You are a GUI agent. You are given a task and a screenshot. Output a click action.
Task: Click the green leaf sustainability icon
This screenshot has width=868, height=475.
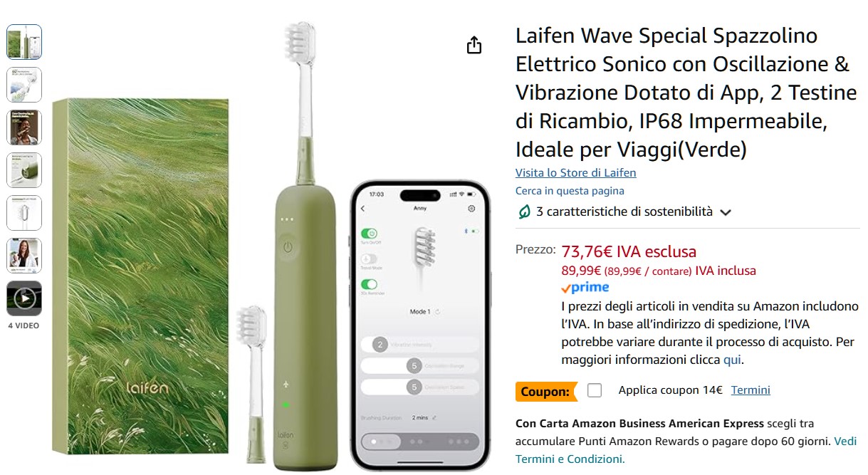click(524, 212)
